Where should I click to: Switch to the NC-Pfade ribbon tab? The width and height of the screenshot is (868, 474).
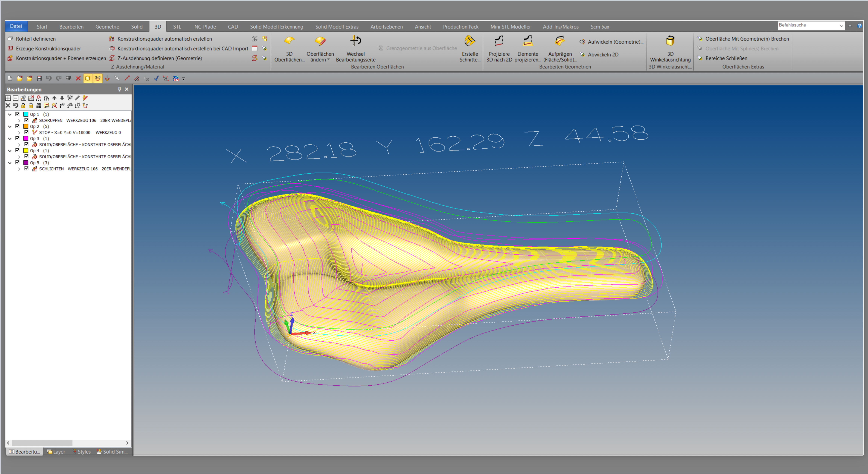pos(205,27)
